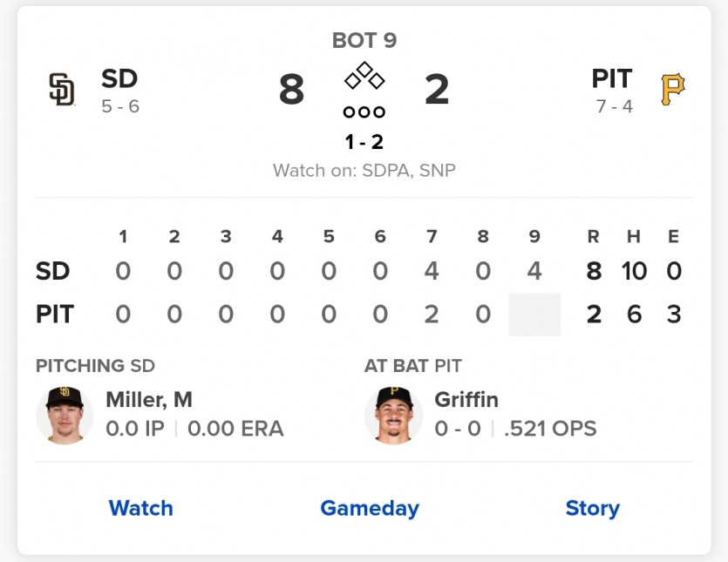
Task: Click the base runners diamond icon
Action: [x=364, y=77]
